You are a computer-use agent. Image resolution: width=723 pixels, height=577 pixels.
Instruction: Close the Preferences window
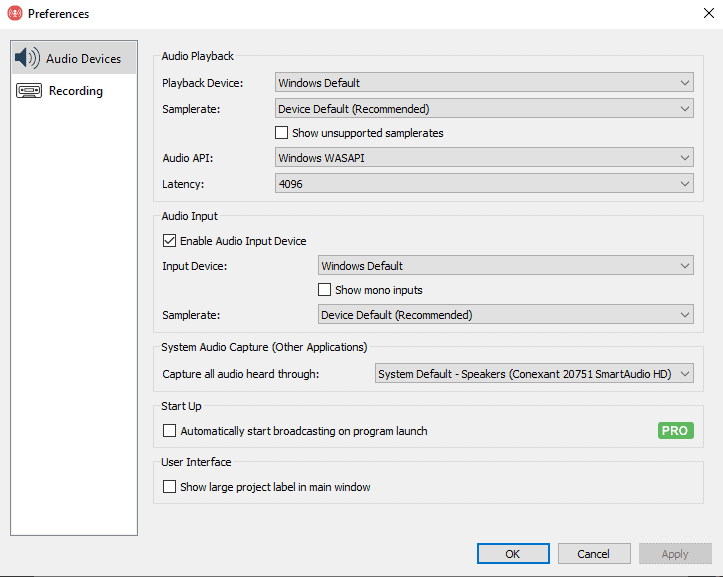[709, 13]
